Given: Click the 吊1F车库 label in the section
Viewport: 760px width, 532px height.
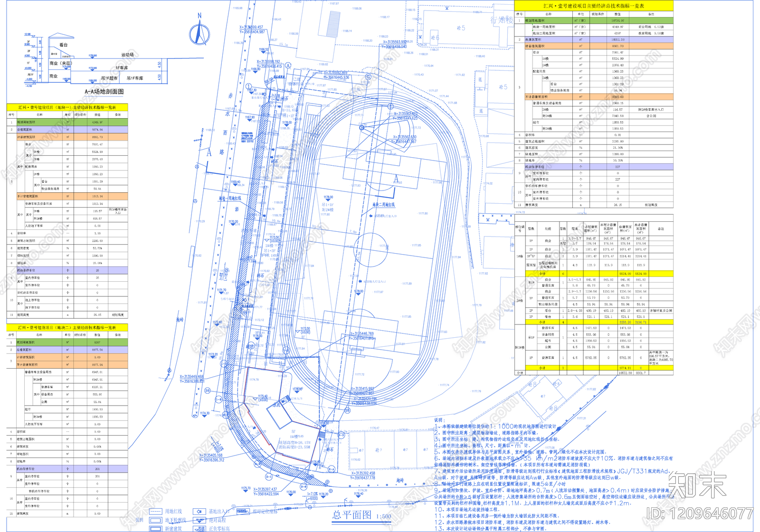Looking at the screenshot, I should 135,78.
